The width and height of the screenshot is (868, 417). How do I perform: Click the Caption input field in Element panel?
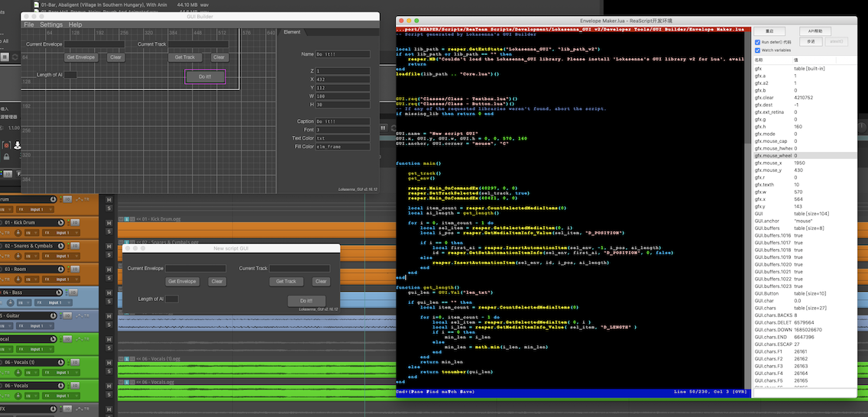(x=342, y=121)
